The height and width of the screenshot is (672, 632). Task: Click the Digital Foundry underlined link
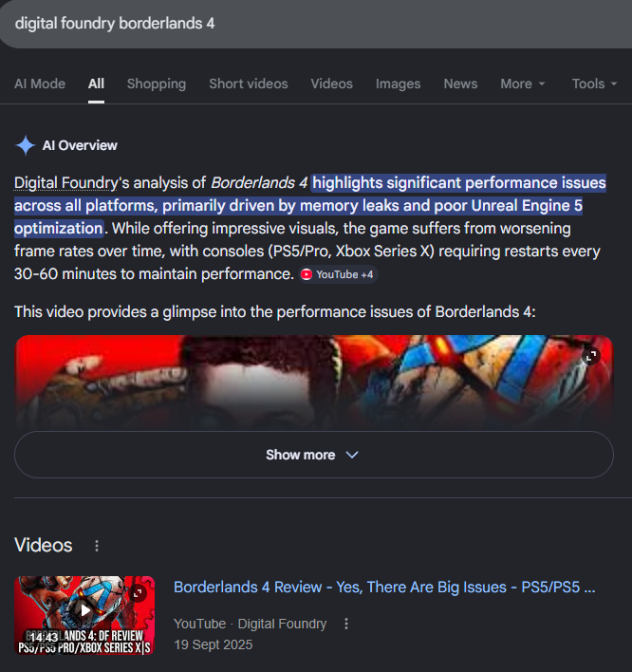coord(66,182)
